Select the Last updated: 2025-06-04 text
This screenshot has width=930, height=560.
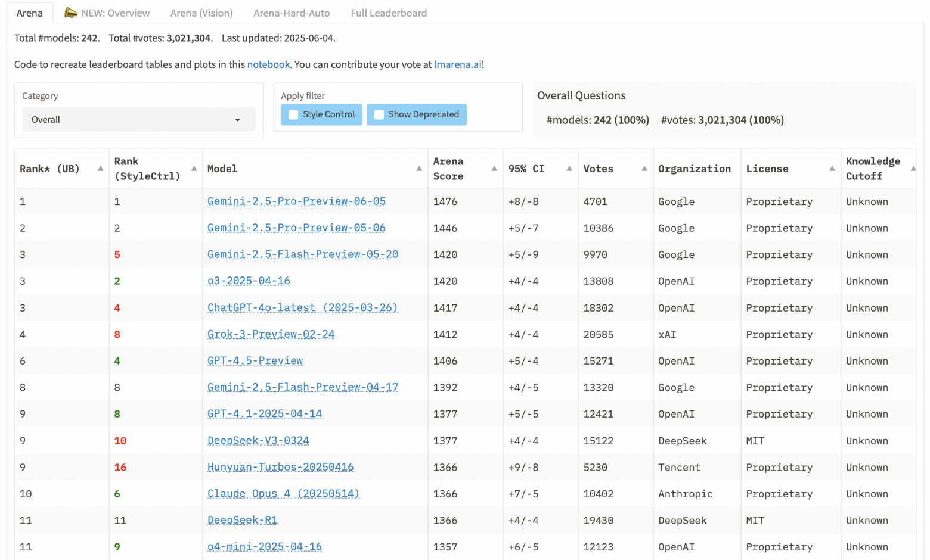coord(278,38)
